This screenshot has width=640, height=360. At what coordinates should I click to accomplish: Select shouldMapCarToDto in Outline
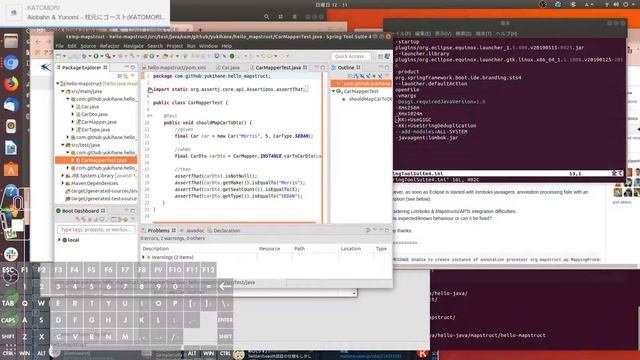367,99
